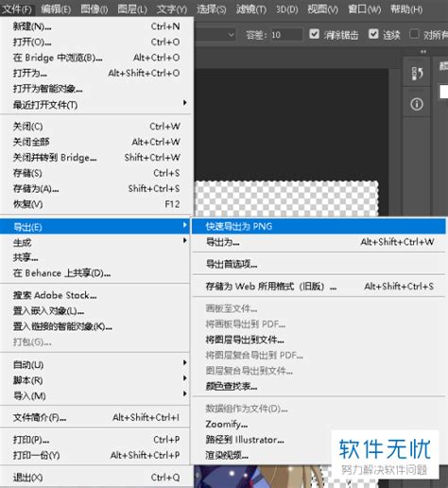Select 导出为... in export submenu

319,242
